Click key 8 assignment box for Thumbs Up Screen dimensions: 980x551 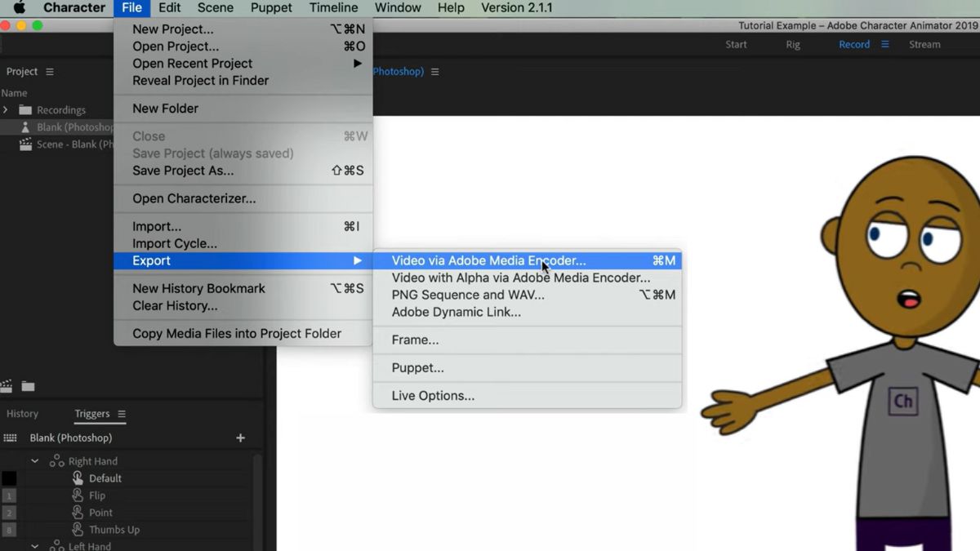[x=9, y=530]
